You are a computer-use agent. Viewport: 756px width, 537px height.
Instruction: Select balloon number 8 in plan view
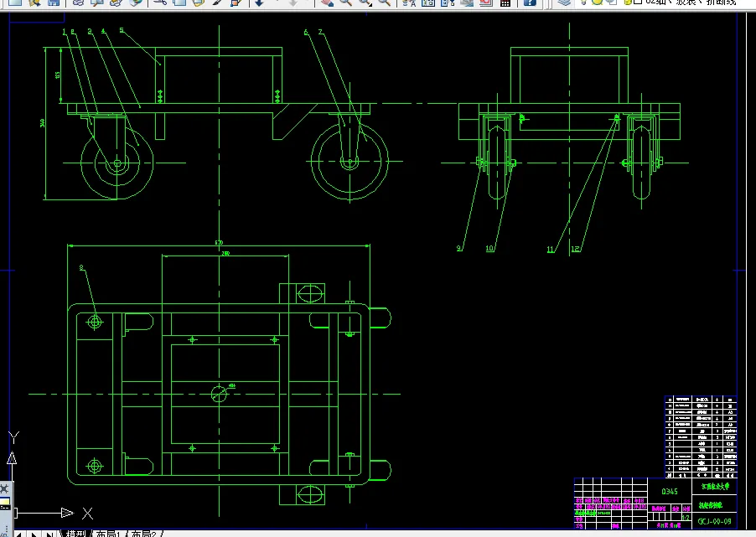(x=81, y=267)
